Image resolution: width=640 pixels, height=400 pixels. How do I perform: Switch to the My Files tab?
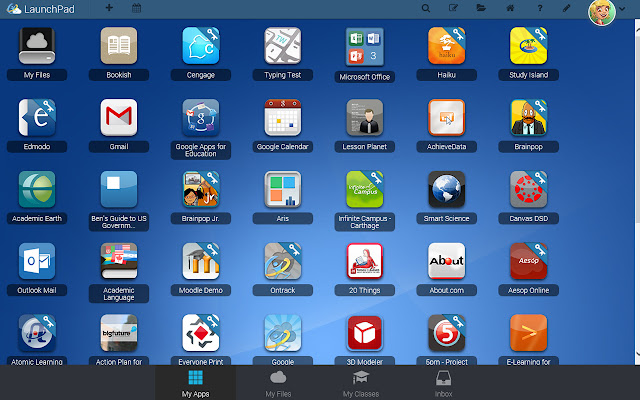point(278,383)
